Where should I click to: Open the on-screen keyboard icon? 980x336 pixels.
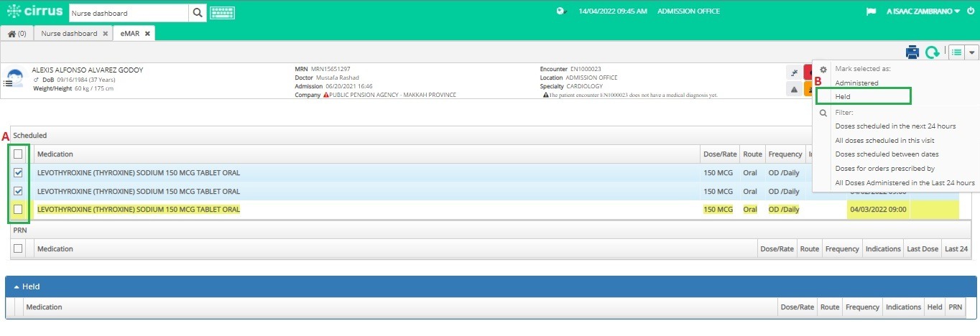pos(222,12)
